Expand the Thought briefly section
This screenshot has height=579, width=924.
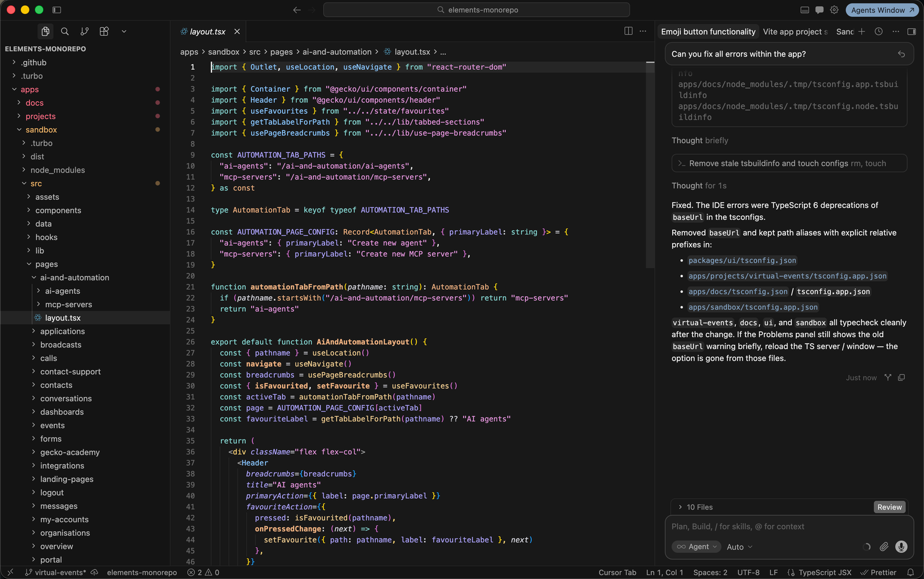(x=700, y=140)
